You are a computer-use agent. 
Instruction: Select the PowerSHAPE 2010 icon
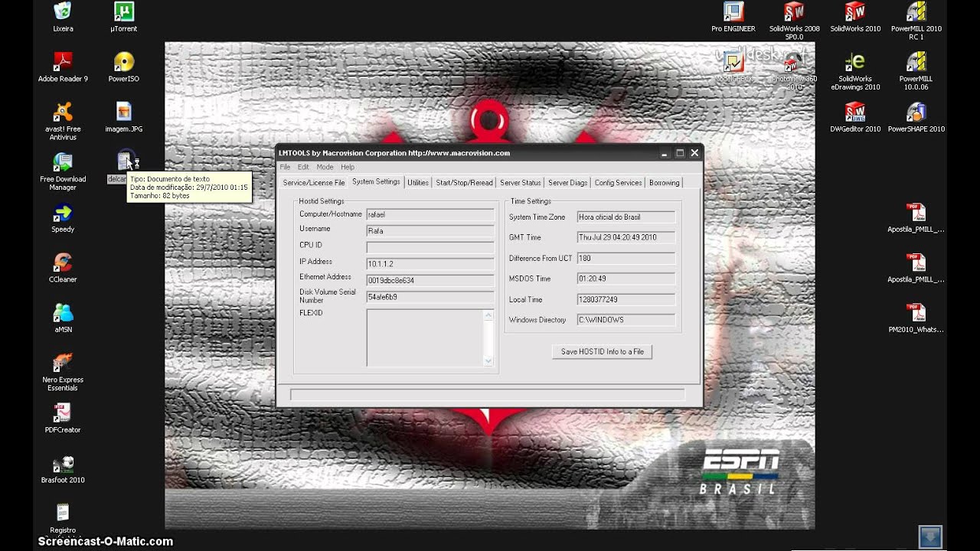coord(916,112)
